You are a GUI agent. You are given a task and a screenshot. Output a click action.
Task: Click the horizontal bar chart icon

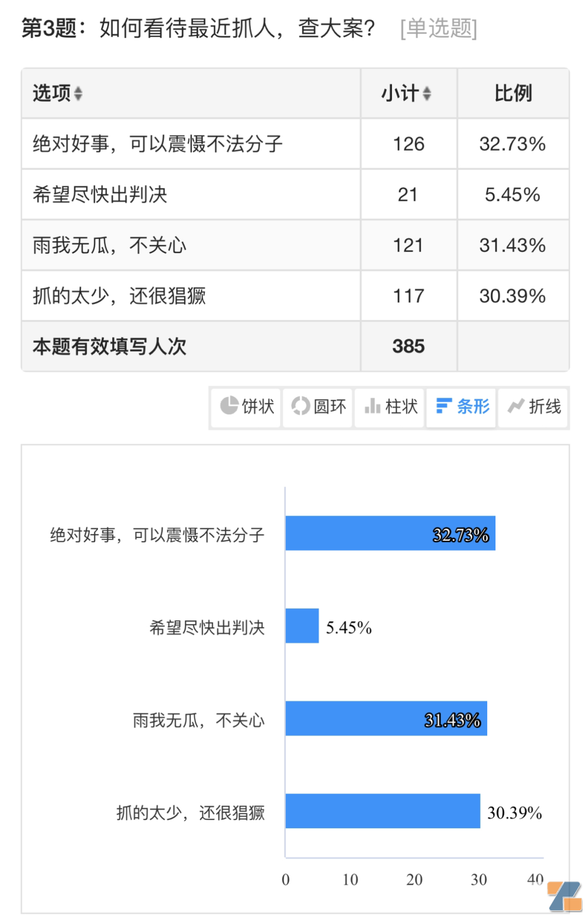[x=444, y=406]
